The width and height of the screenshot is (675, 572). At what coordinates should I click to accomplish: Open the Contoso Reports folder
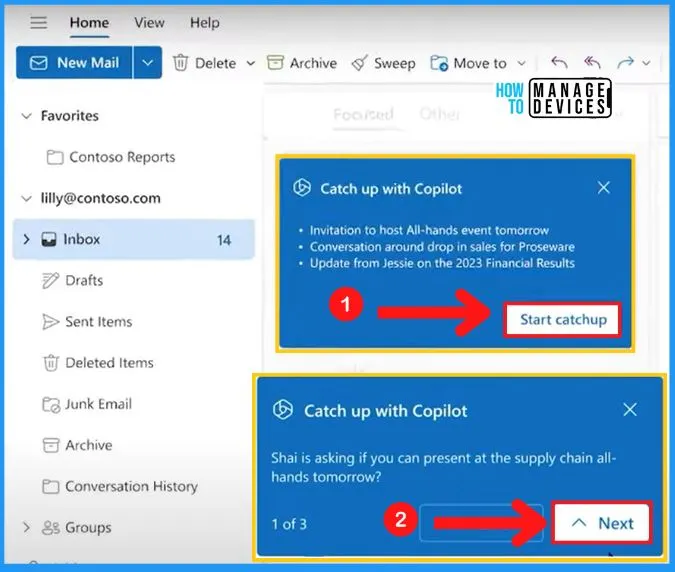click(x=111, y=157)
